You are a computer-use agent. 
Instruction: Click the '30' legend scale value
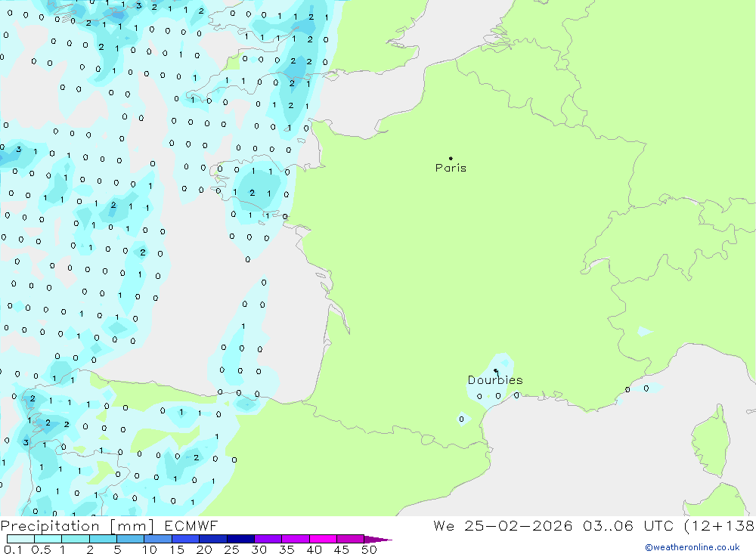[259, 549]
